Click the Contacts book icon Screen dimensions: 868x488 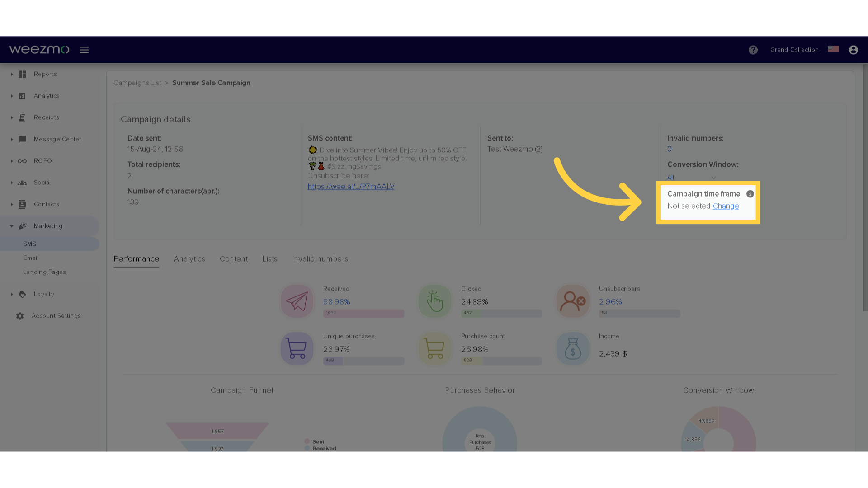click(x=22, y=204)
